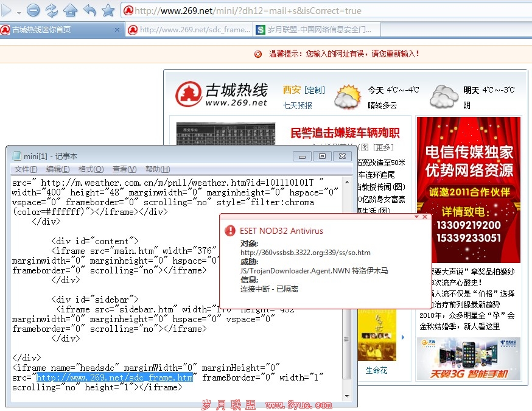Open the 七天预报 seven-day forecast link
532x411 pixels.
coord(298,105)
